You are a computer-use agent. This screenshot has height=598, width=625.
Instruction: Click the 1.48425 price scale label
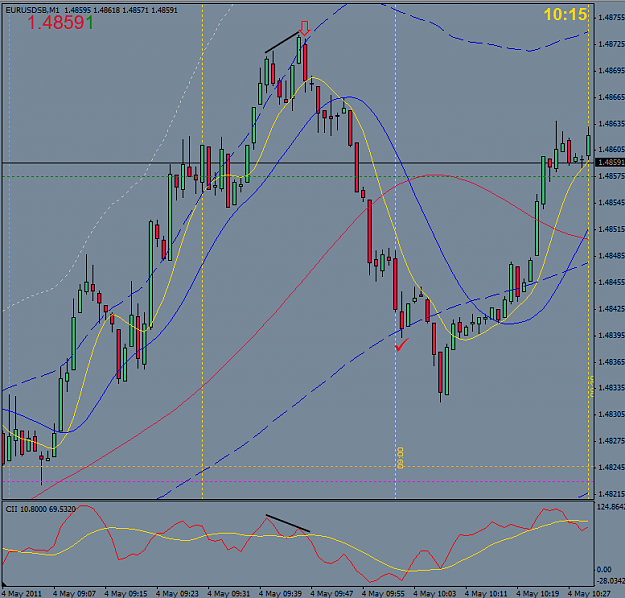611,309
